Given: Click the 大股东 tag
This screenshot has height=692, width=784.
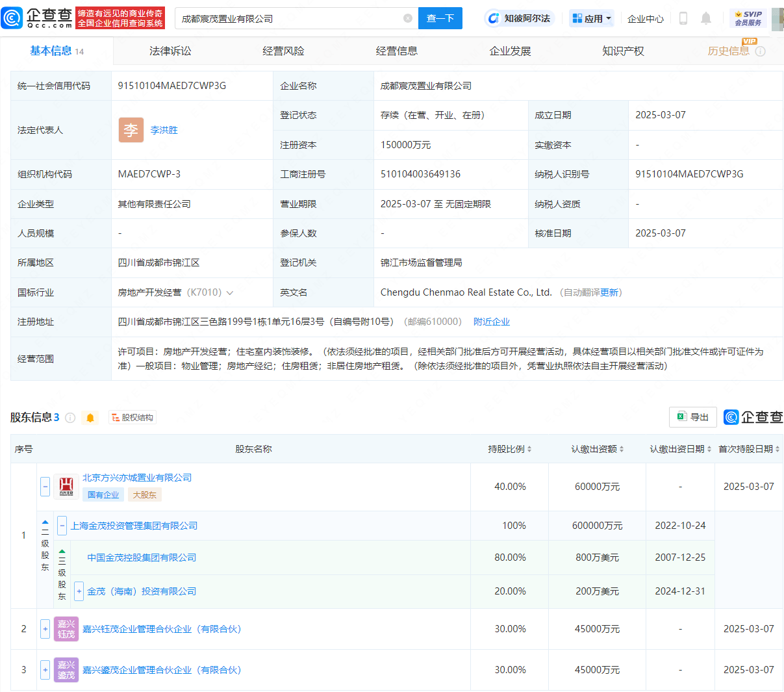Looking at the screenshot, I should coord(145,494).
